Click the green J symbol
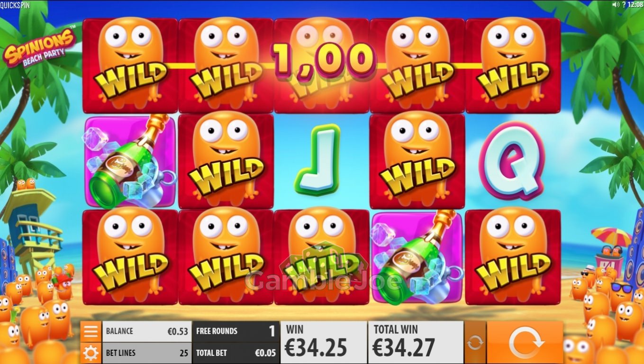Screen dimensions: 644x364 coord(317,160)
